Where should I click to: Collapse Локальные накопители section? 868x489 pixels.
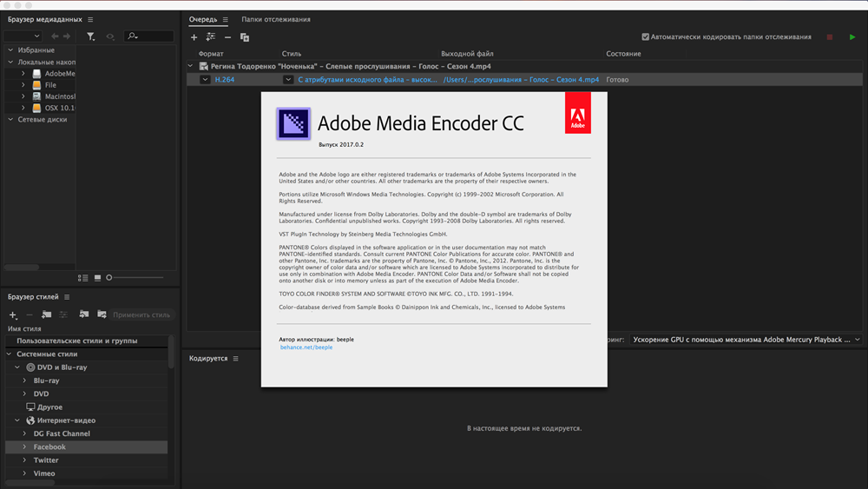(10, 62)
